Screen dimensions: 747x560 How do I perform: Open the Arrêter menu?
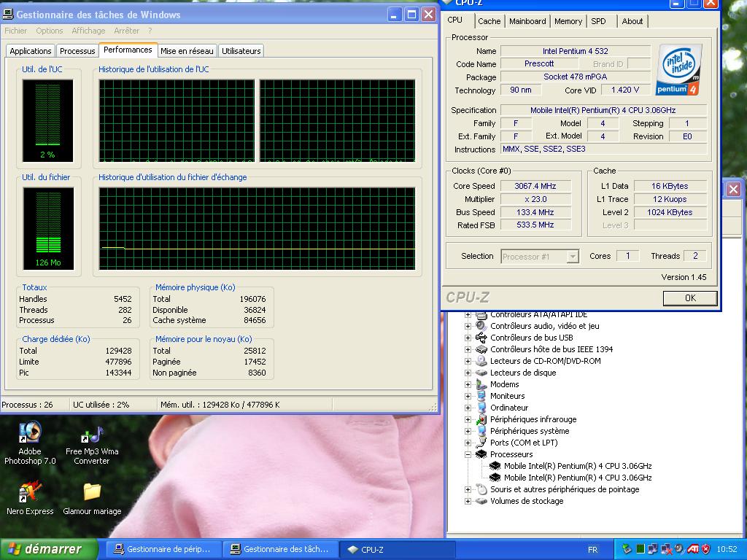pyautogui.click(x=126, y=31)
